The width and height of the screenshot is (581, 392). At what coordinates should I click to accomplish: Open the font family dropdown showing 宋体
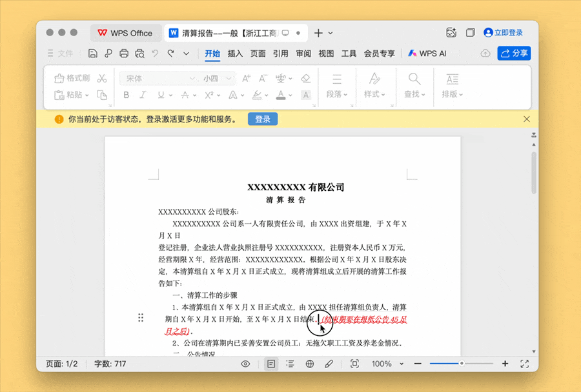tap(158, 77)
